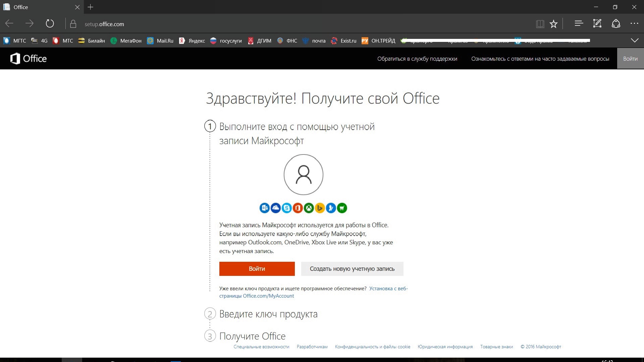Open часто задаваемые вопросы header link
The image size is (644, 362).
coord(540,59)
